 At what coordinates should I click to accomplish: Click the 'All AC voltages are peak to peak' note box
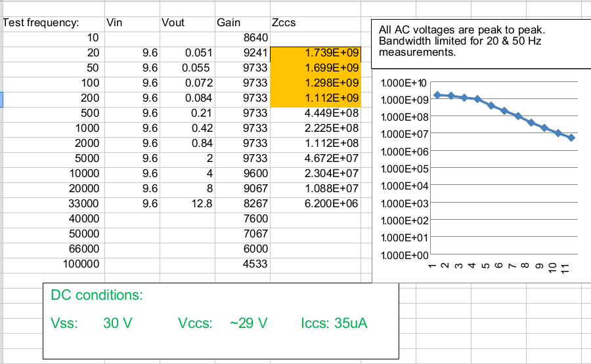click(481, 44)
